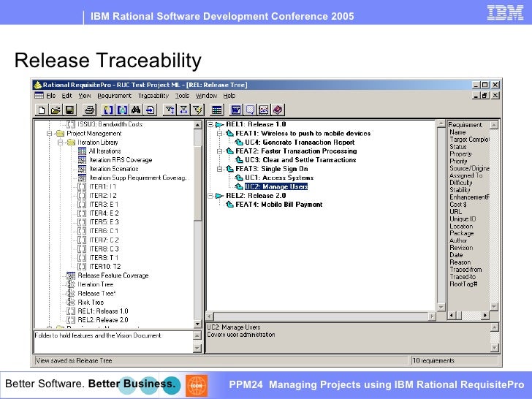Collapse FEAT2: Faster Transaction Processing node

coord(219,151)
